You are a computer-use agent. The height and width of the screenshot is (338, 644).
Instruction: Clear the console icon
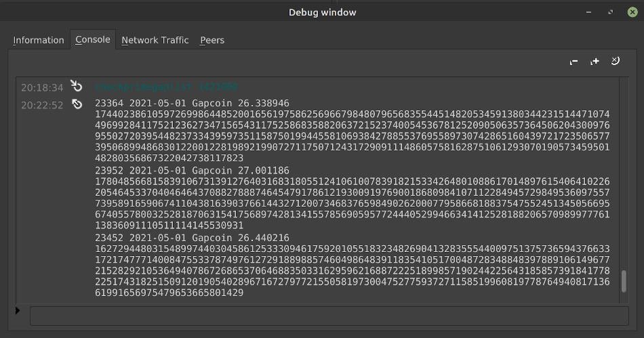point(616,61)
